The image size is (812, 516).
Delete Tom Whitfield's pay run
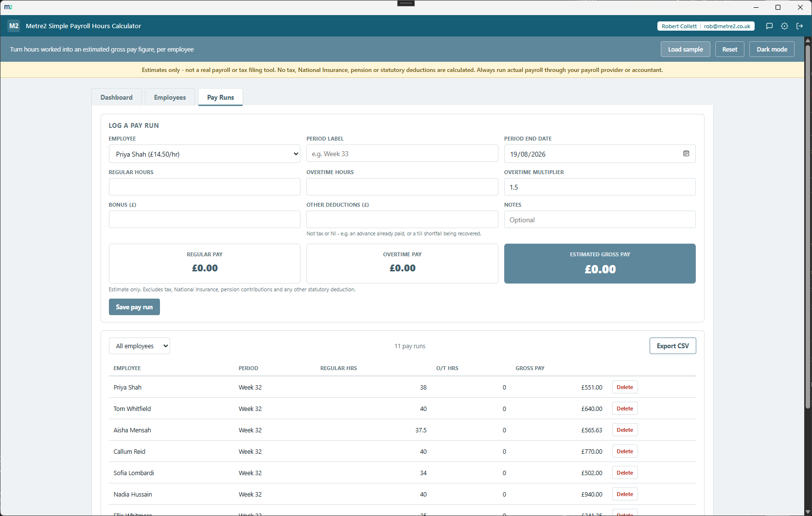[625, 409]
